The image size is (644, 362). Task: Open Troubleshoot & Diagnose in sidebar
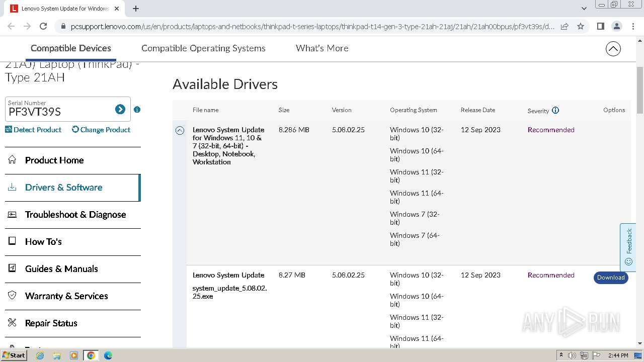tap(73, 215)
